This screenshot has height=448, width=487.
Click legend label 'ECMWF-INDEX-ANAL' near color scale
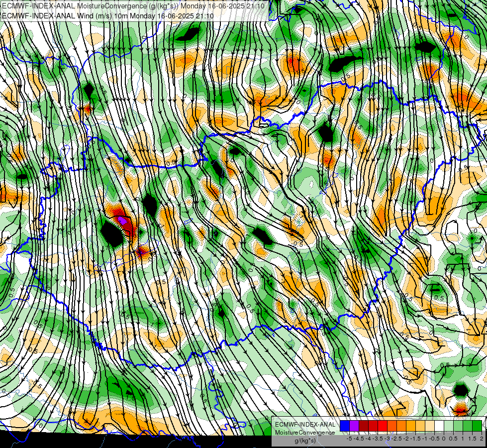305,425
